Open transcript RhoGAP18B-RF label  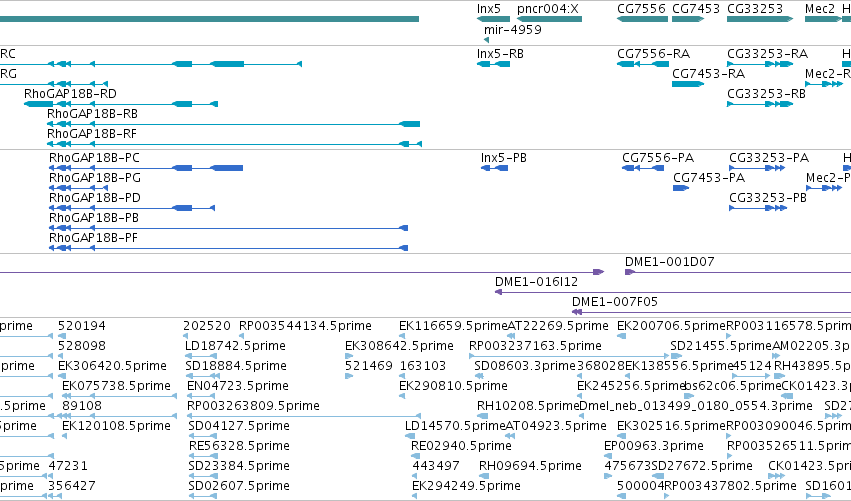(x=92, y=134)
